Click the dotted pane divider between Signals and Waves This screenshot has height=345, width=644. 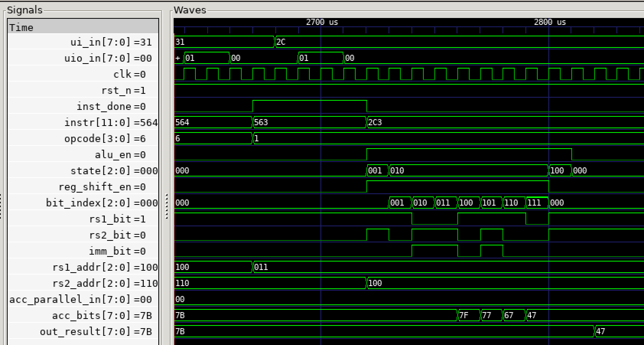(x=166, y=207)
